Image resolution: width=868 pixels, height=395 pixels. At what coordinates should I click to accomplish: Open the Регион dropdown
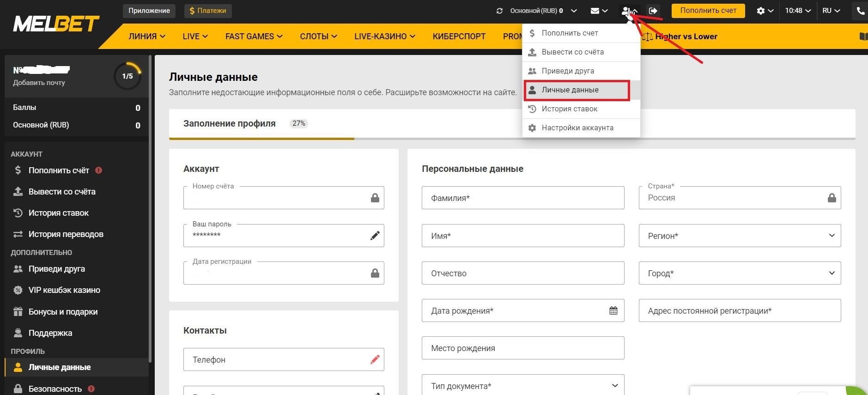pos(740,236)
